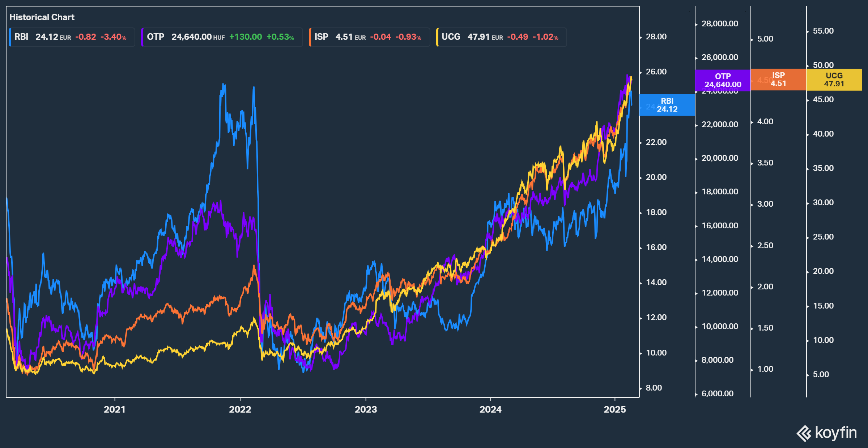Click RBI percent change -3.40%
The height and width of the screenshot is (448, 868).
114,37
